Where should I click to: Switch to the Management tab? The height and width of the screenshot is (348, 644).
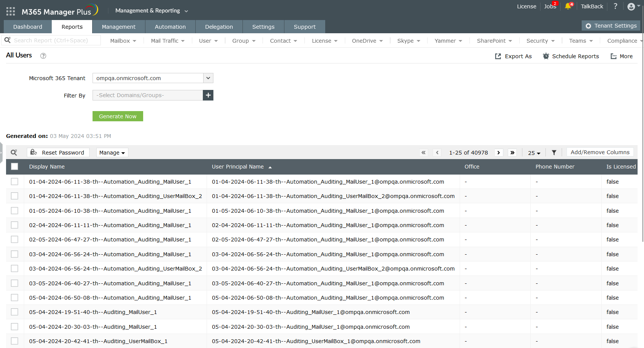point(119,27)
